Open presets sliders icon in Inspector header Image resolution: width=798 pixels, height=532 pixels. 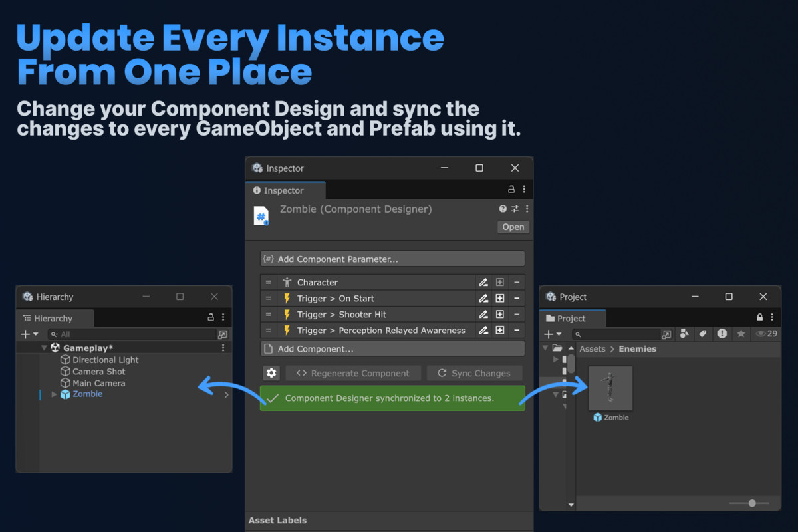click(x=515, y=209)
